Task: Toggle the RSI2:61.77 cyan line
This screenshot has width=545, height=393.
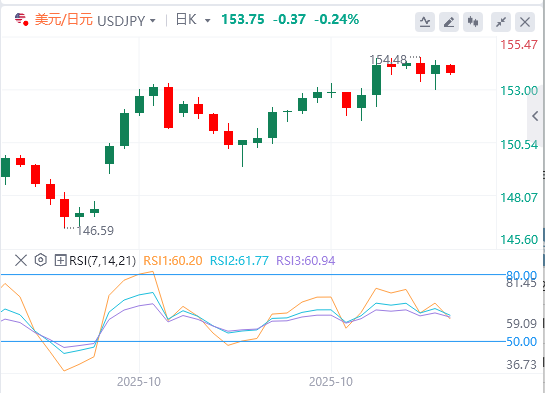Action: point(239,261)
